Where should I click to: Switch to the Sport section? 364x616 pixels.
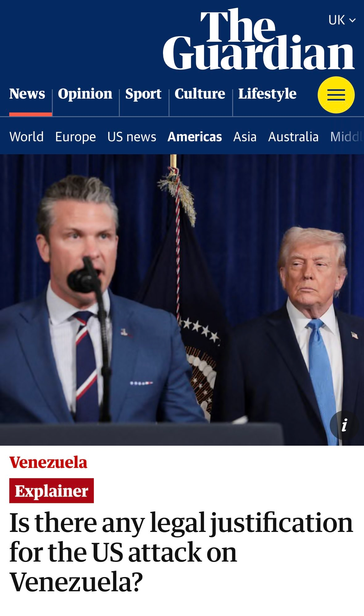(x=143, y=94)
